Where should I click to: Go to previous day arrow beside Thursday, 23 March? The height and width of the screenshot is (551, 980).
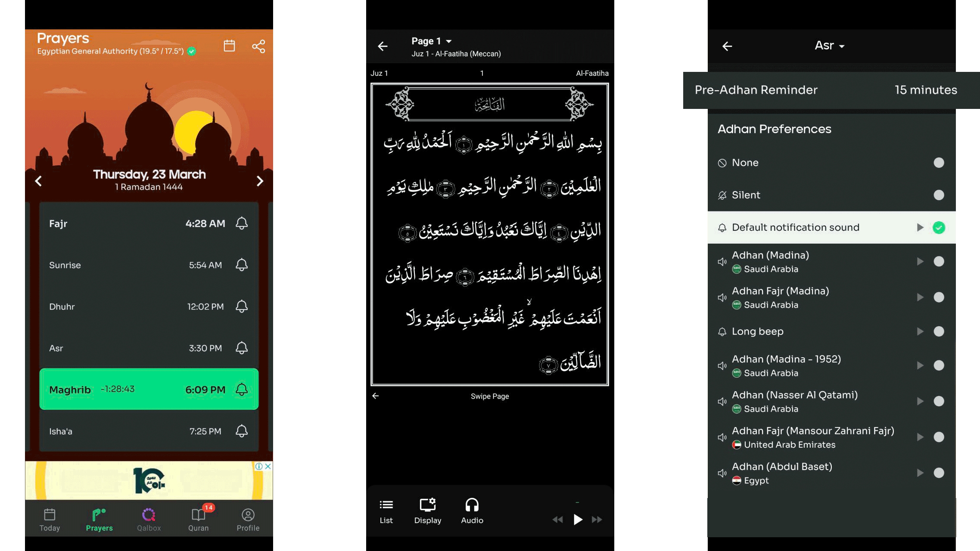pos(38,181)
